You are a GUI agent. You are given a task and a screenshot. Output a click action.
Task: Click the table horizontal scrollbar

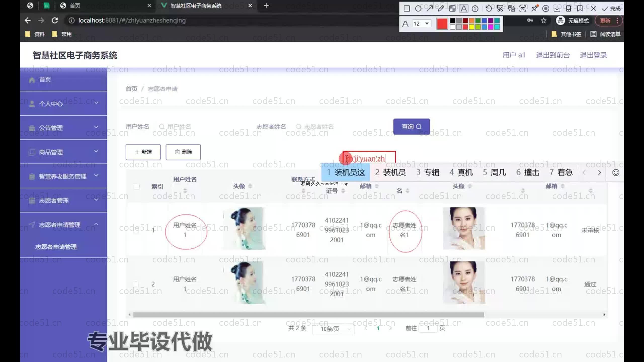tap(309, 314)
